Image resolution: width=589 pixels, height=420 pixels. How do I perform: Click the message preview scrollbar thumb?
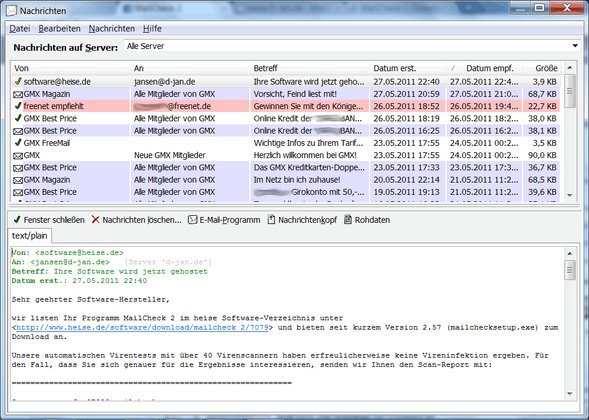click(x=569, y=270)
